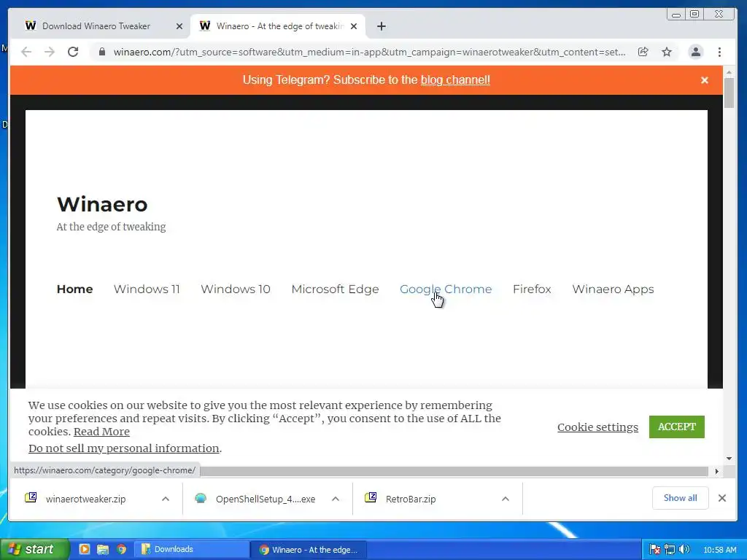Click the blog channel link
Image resolution: width=747 pixels, height=560 pixels.
[455, 80]
